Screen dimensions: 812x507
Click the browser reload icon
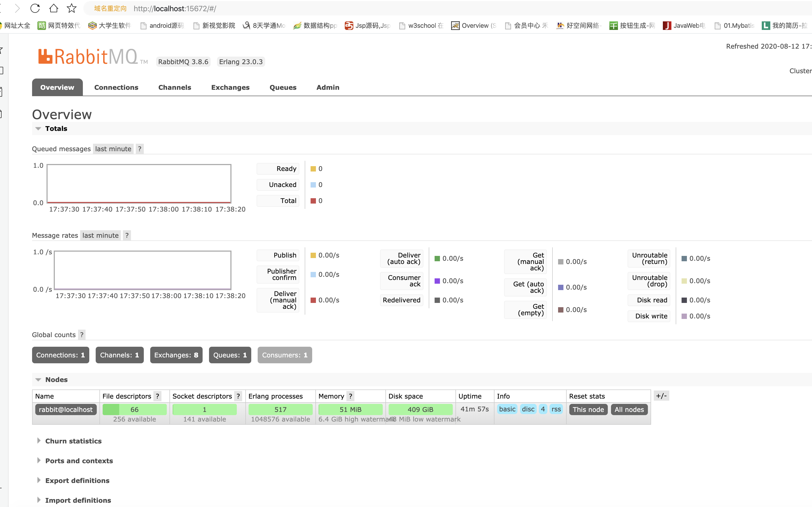pyautogui.click(x=35, y=8)
